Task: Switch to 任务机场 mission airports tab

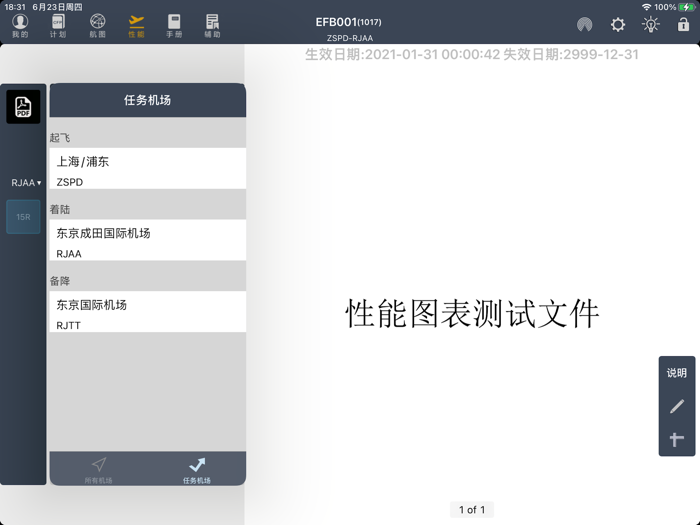Action: coord(196,470)
